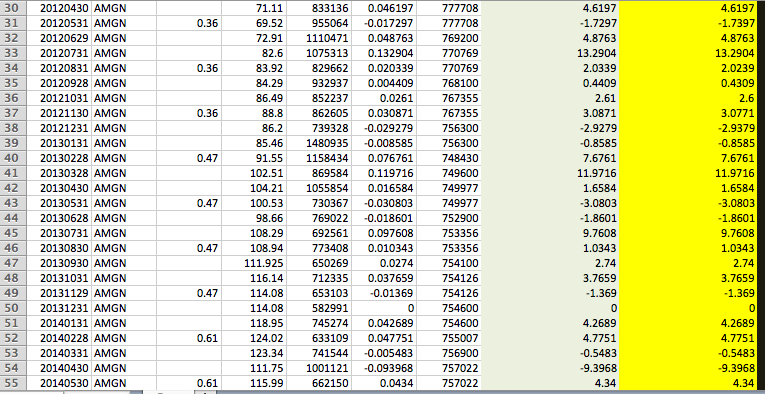The image size is (765, 394).
Task: Click the gray percent cell 2.61
Action: 550,98
